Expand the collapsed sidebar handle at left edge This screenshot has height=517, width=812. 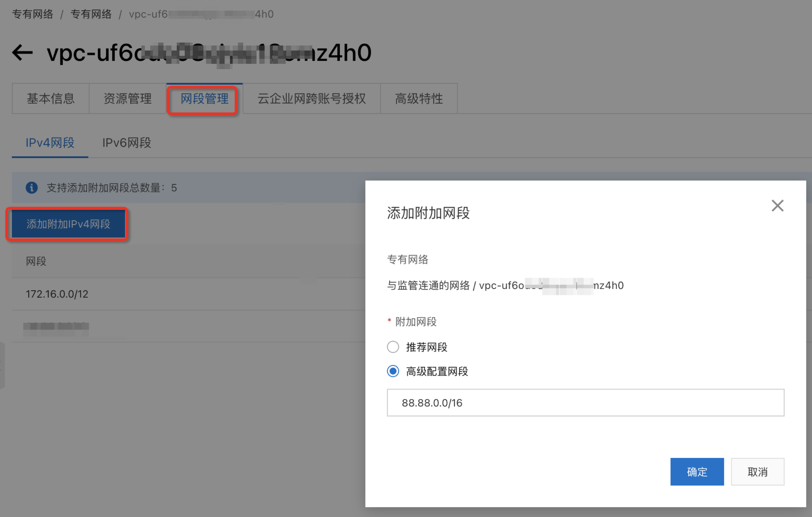pos(2,366)
